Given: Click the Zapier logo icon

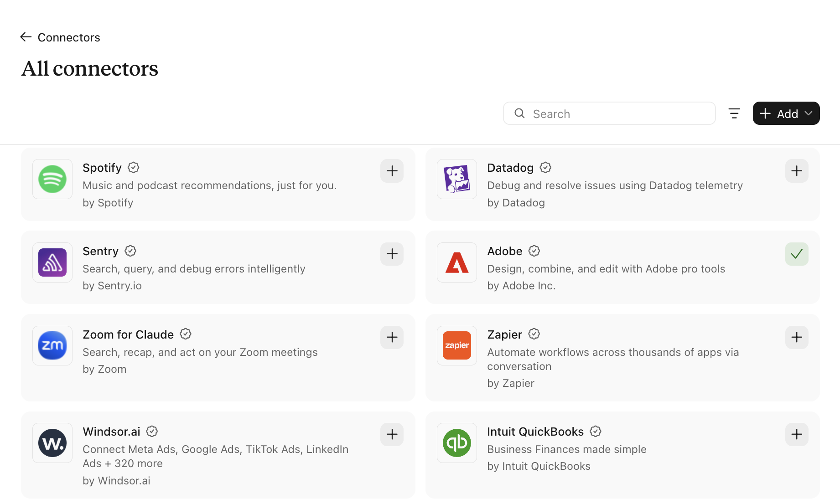Looking at the screenshot, I should pyautogui.click(x=457, y=345).
